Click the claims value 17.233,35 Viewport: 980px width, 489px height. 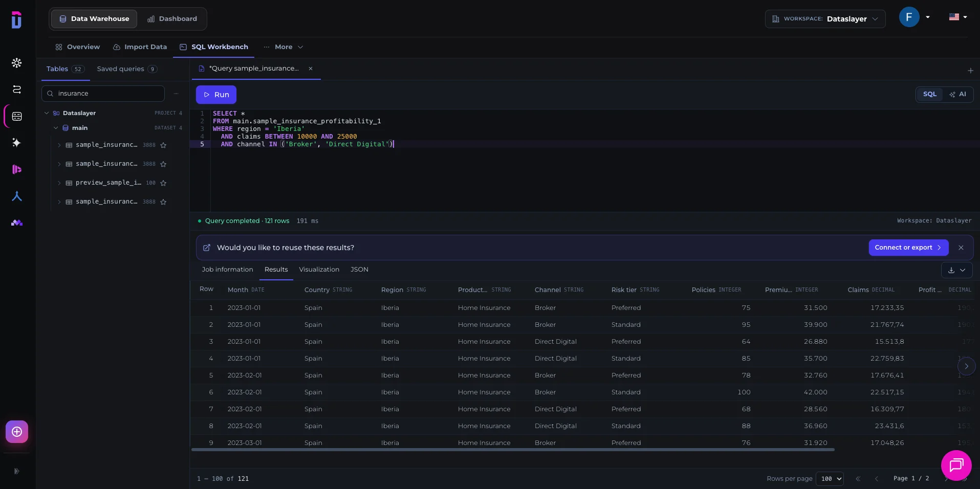click(x=887, y=308)
